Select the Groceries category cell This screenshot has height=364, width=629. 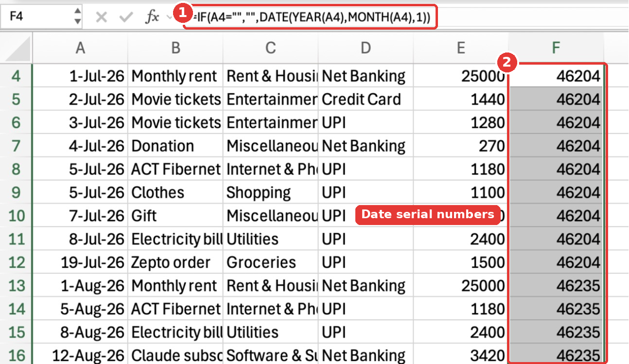pyautogui.click(x=271, y=262)
